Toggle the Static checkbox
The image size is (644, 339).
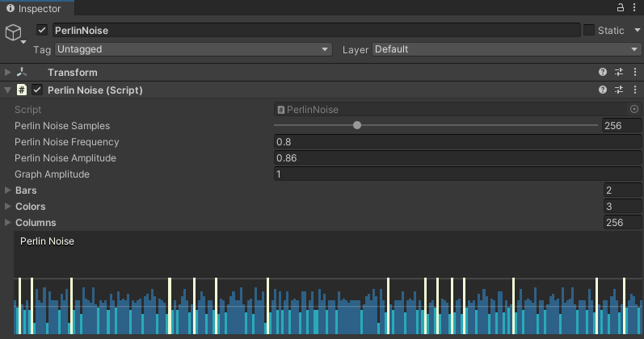[x=589, y=30]
